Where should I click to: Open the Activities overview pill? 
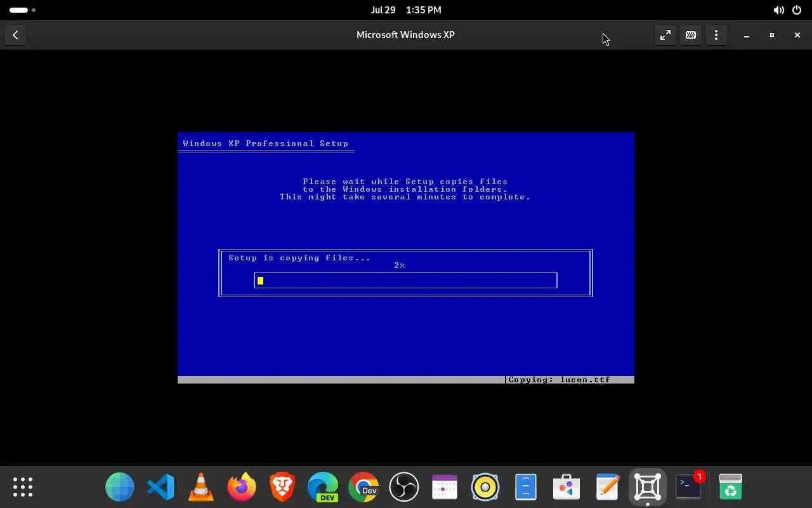tap(22, 10)
